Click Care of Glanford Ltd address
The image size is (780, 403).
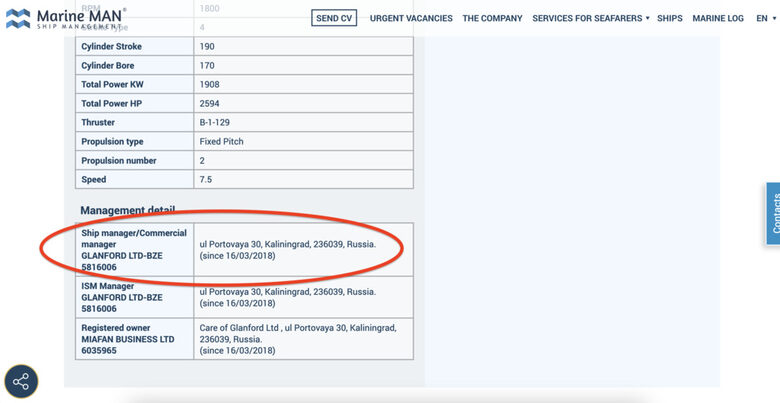point(298,339)
